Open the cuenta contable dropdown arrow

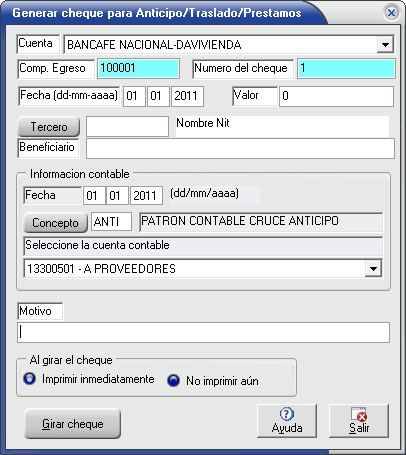point(373,269)
